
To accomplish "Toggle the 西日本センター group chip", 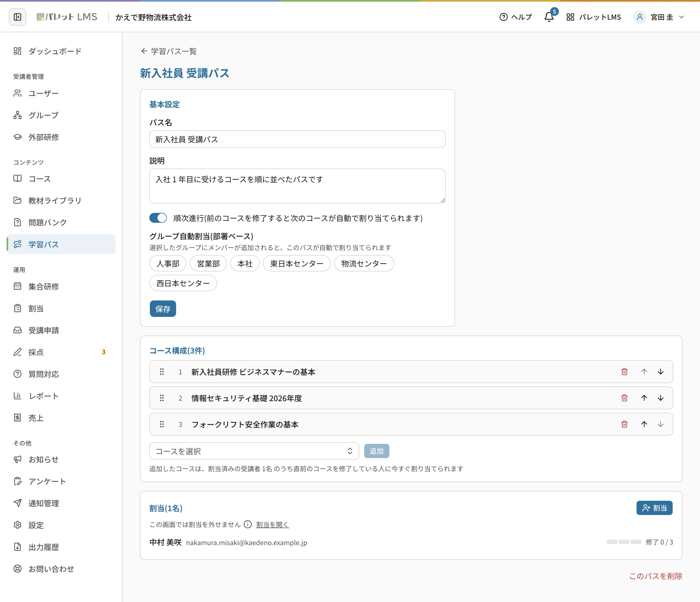I will [183, 283].
